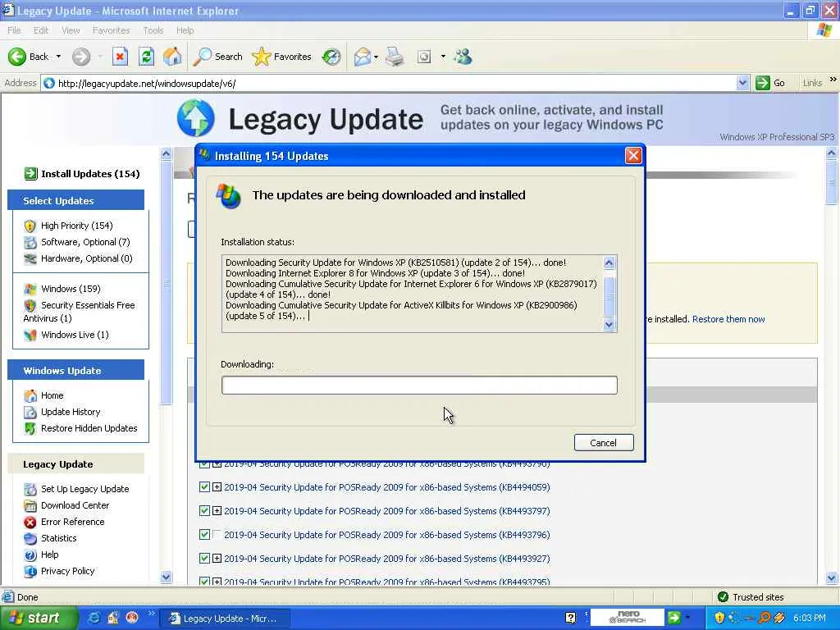Stop page loading with the red X icon
The height and width of the screenshot is (630, 840).
(120, 57)
